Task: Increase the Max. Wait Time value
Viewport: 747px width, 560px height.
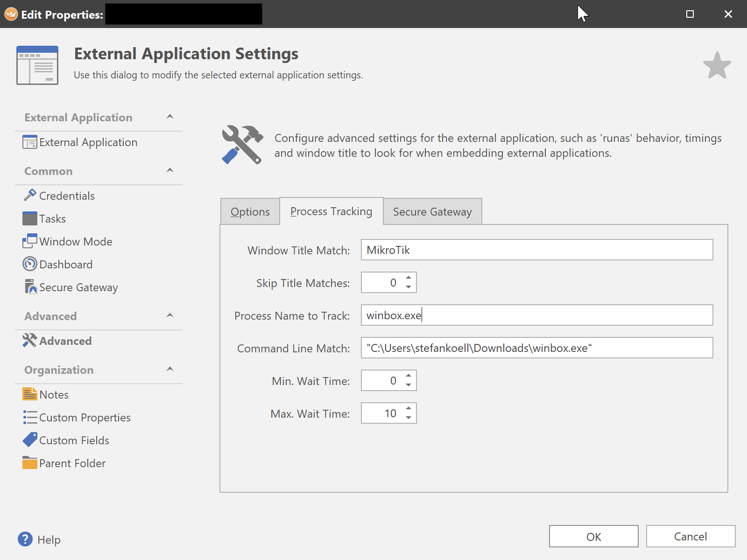Action: click(x=409, y=408)
